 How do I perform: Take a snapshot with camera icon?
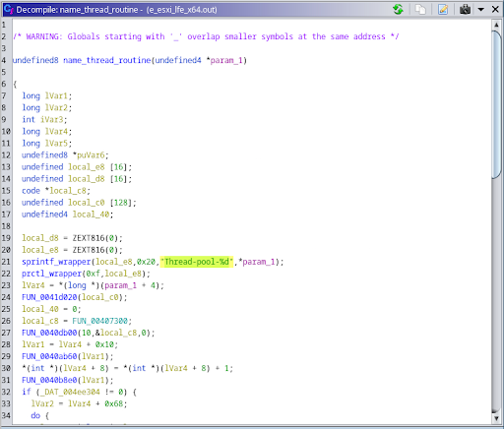tap(465, 9)
